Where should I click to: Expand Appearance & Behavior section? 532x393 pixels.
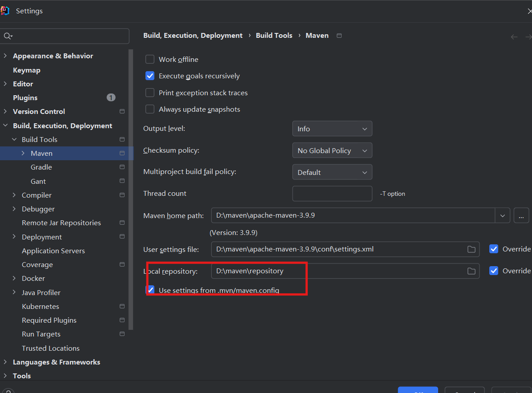[5, 56]
